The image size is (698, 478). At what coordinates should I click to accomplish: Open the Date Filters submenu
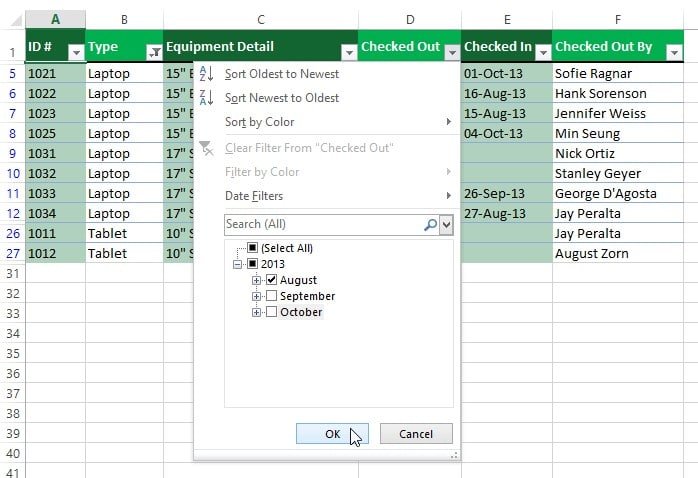(x=326, y=196)
